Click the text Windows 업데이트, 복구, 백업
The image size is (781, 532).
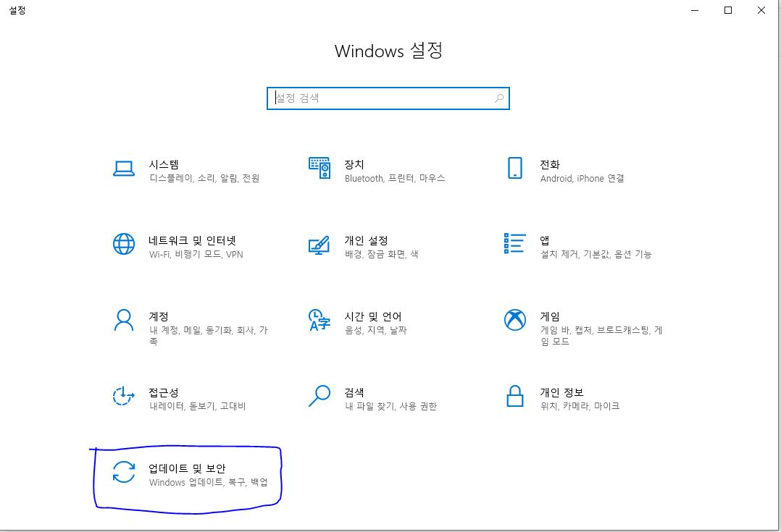[209, 482]
